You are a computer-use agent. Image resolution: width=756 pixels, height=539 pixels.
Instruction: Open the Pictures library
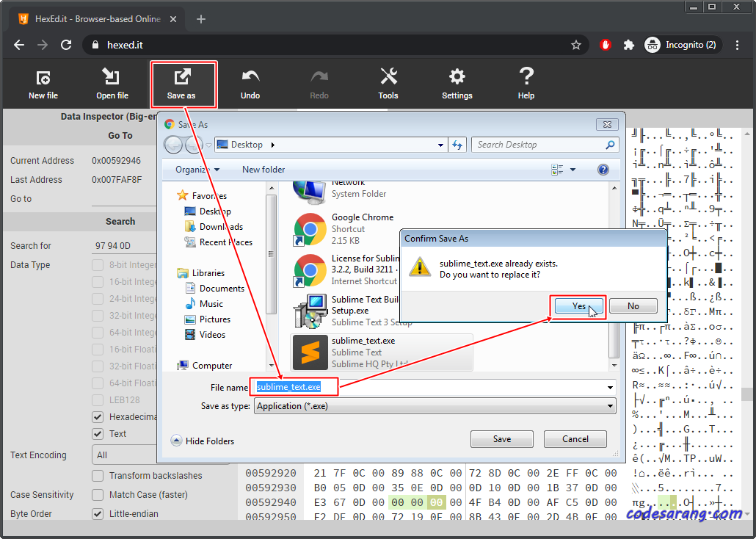208,319
